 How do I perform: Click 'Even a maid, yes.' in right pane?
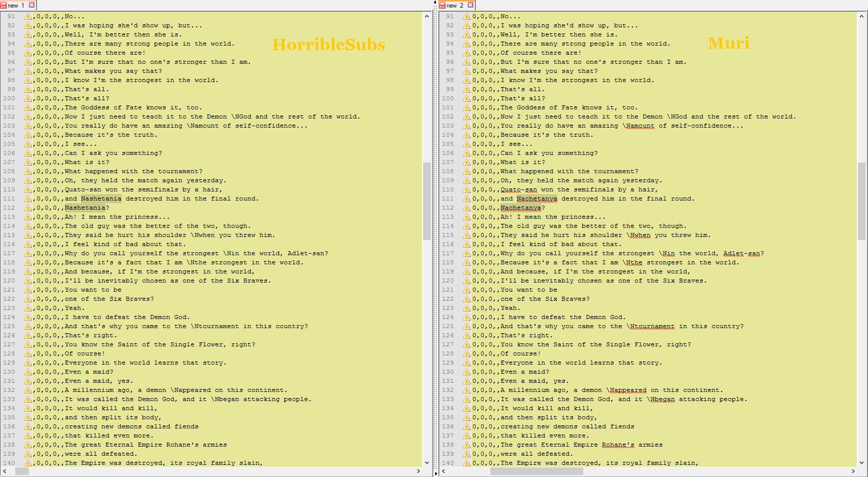pyautogui.click(x=535, y=381)
